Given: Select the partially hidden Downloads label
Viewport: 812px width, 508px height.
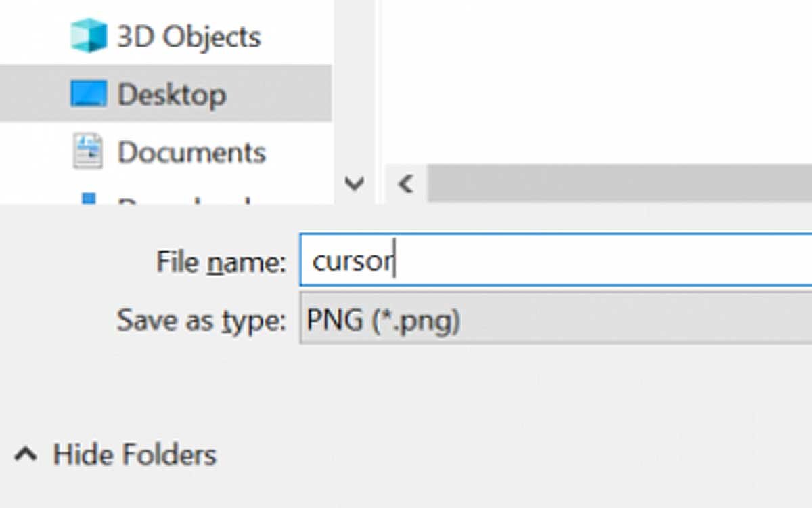Looking at the screenshot, I should click(x=184, y=200).
